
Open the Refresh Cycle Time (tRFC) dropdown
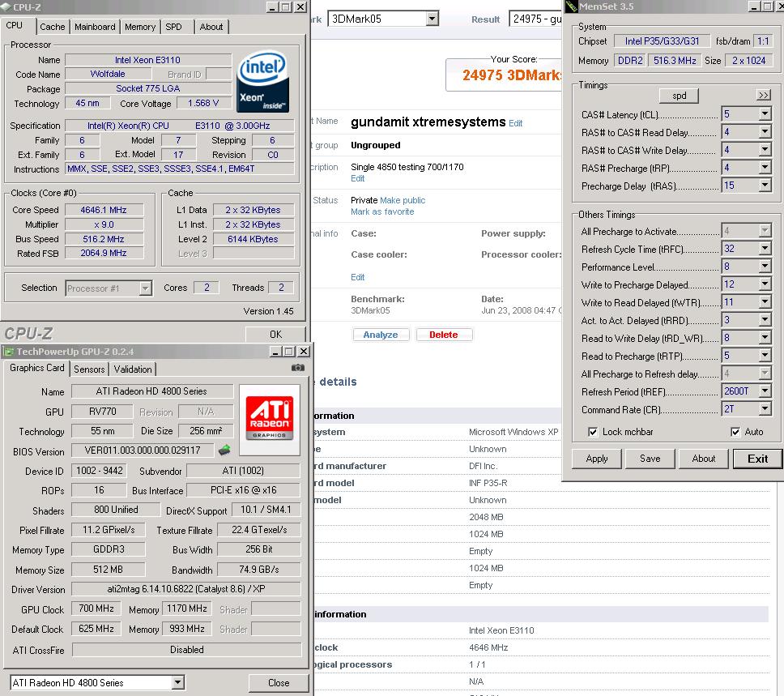[765, 249]
